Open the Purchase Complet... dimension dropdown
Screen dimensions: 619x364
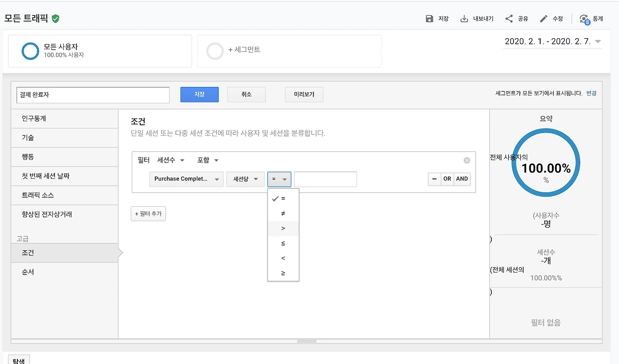coord(187,179)
